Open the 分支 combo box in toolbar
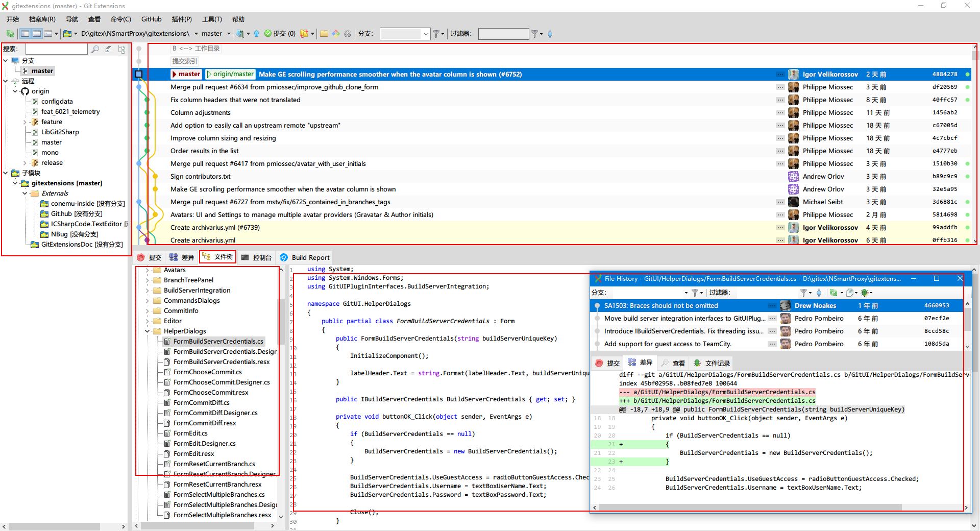Viewport: 980px width, 531px height. pyautogui.click(x=405, y=34)
